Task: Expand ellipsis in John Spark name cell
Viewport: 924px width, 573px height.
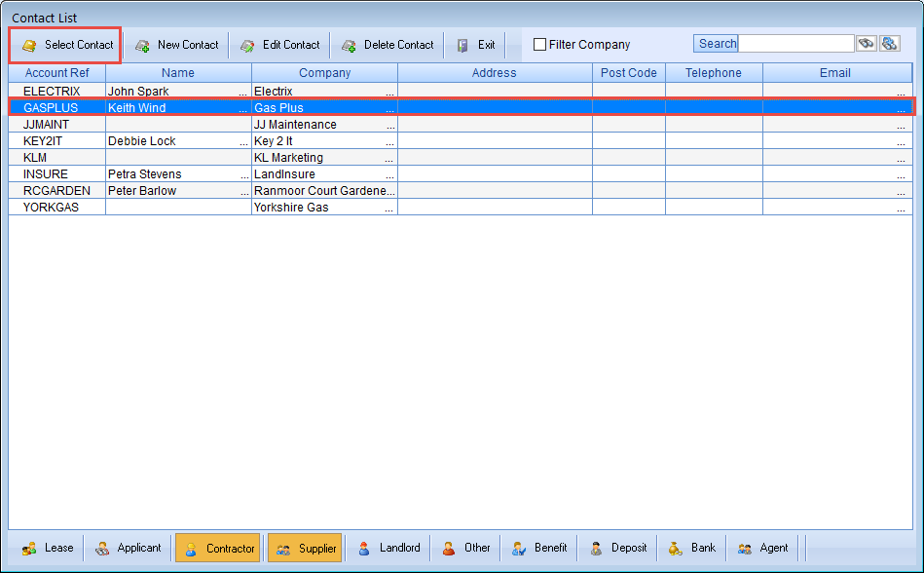Action: point(242,94)
